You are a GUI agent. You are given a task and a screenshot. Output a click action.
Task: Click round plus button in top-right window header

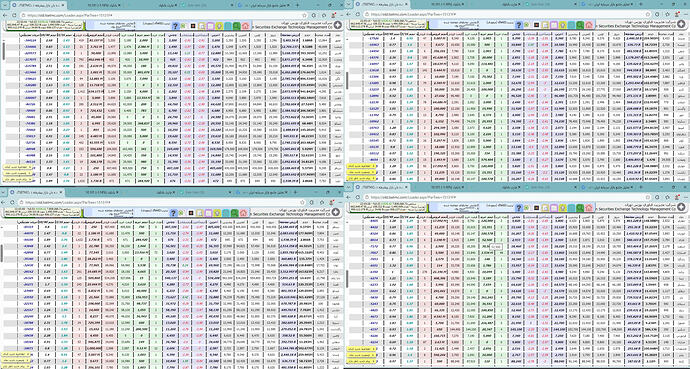681,24
